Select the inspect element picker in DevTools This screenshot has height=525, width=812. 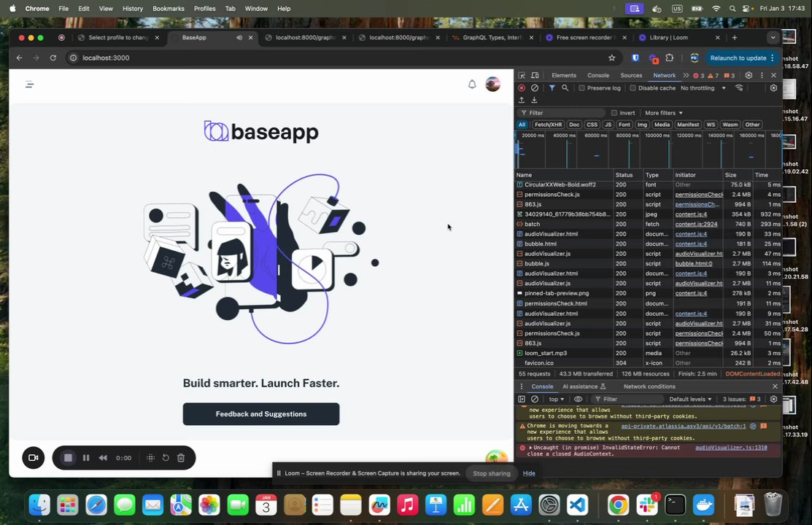(x=522, y=76)
